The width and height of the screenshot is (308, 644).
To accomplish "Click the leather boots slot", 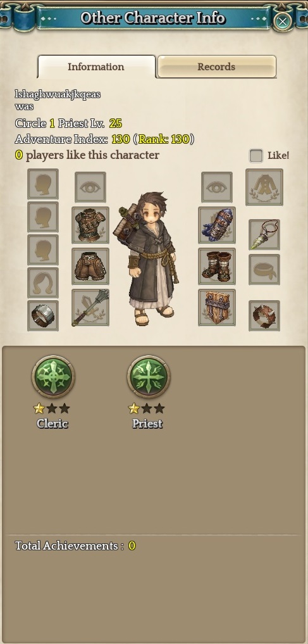I will (216, 266).
